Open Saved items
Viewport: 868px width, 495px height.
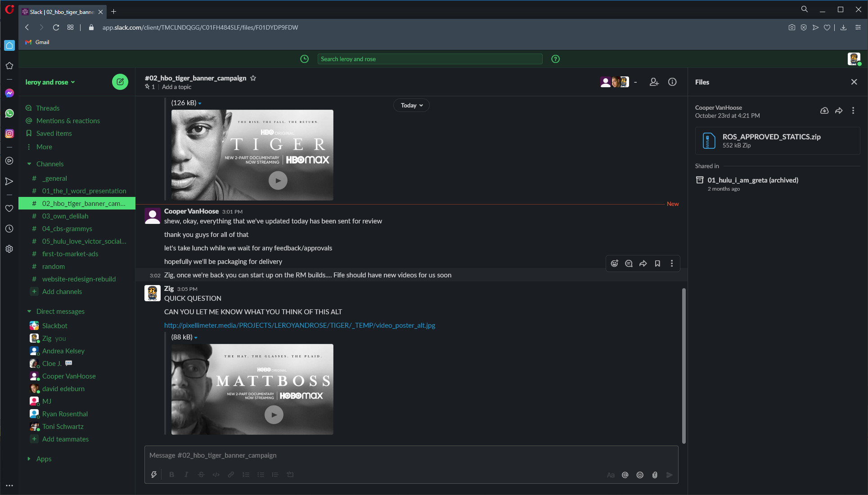point(54,134)
